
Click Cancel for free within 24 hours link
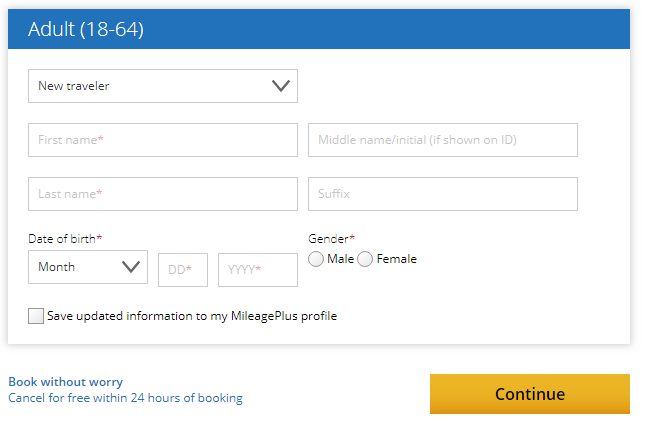click(x=125, y=398)
